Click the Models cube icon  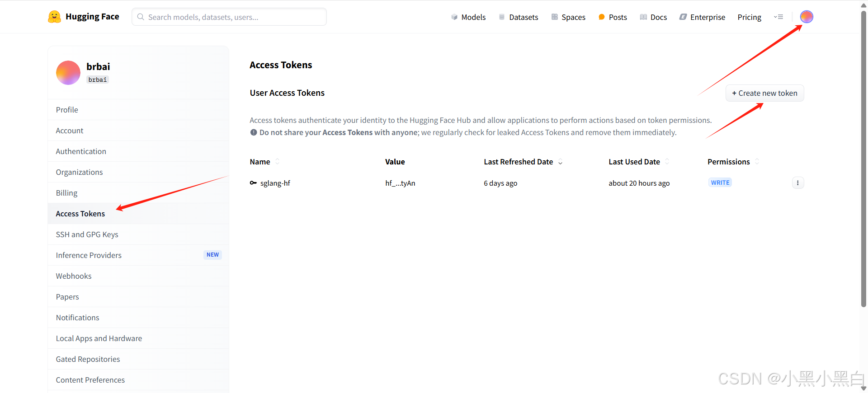tap(454, 17)
